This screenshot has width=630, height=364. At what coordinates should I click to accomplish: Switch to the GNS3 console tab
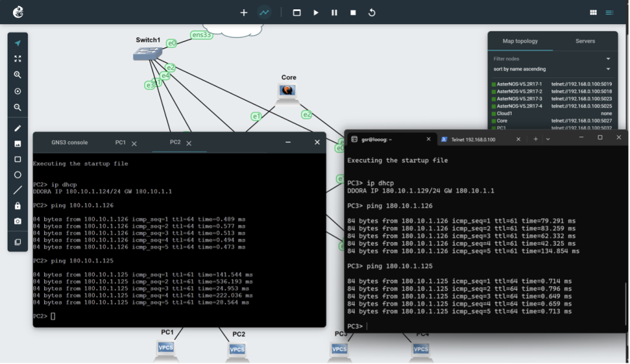[x=70, y=142]
